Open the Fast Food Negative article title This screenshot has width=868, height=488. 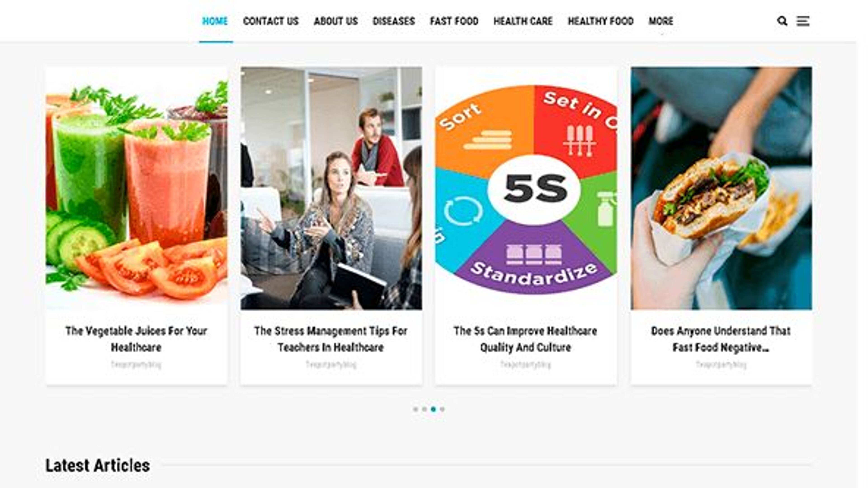(721, 339)
